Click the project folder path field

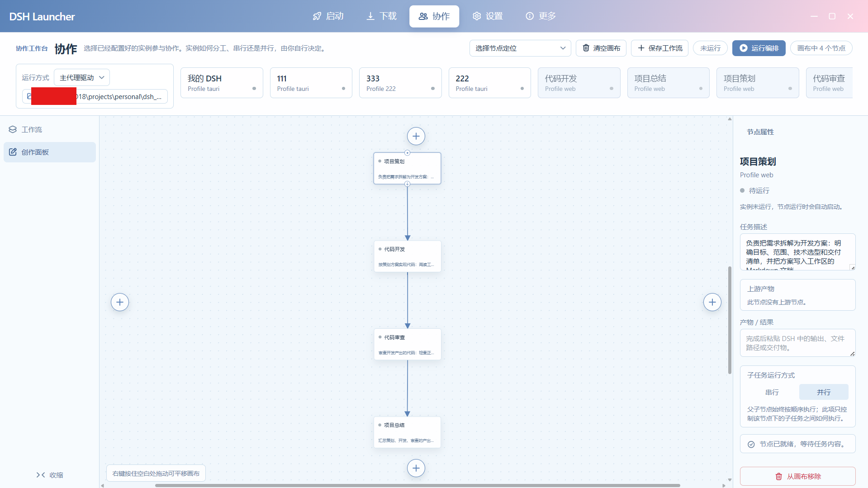click(95, 96)
